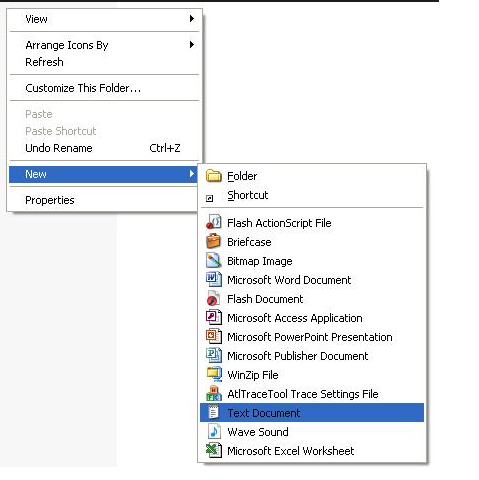Expand the New submenu arrow
The image size is (479, 480).
pyautogui.click(x=192, y=174)
